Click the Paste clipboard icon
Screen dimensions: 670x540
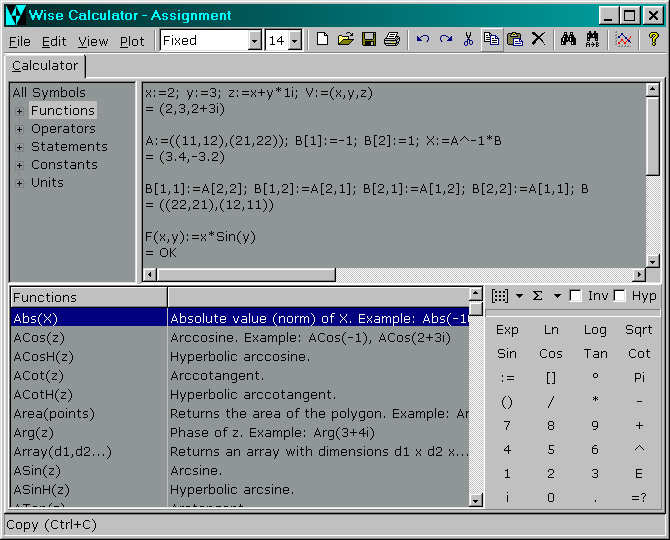pos(515,40)
